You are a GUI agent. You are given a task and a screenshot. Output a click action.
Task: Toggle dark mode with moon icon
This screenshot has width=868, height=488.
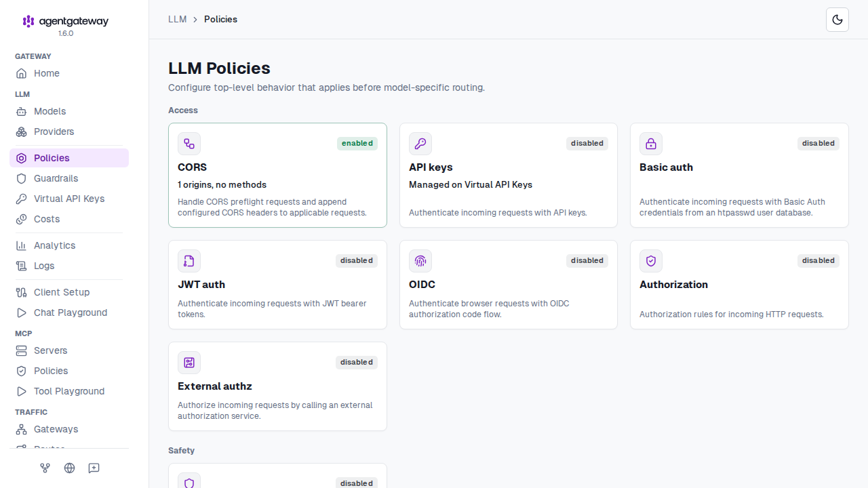(837, 20)
